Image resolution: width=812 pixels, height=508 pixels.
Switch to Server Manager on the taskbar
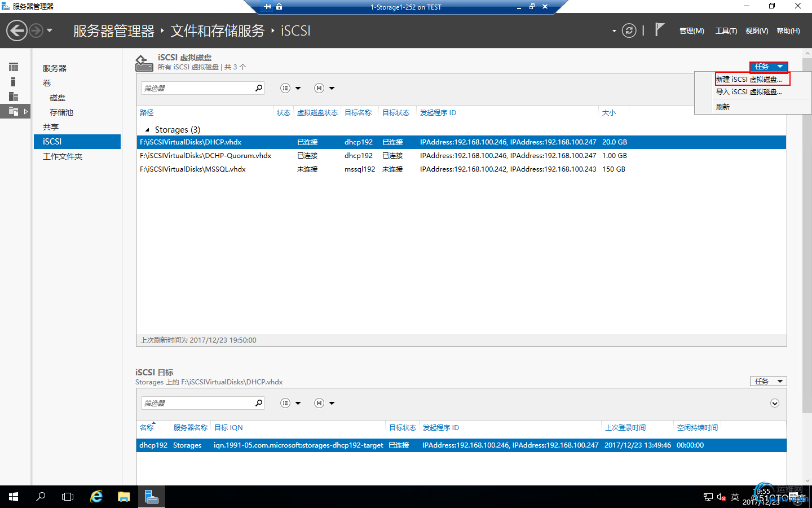coord(151,497)
